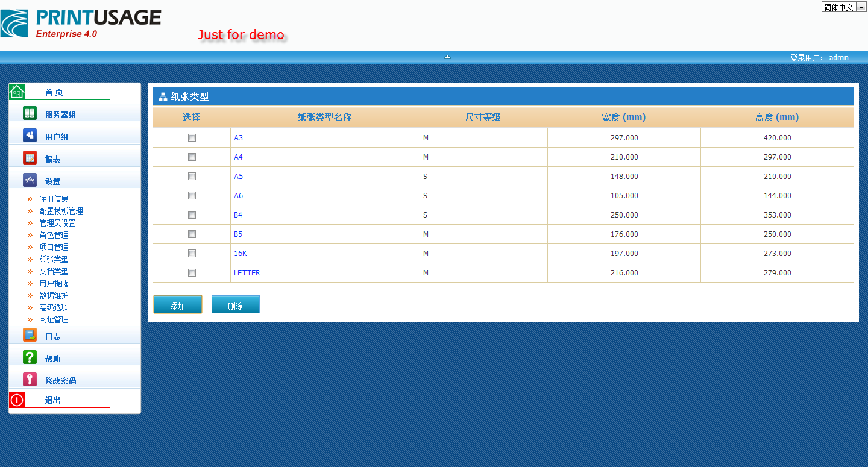The height and width of the screenshot is (467, 868).
Task: Click the green Help question mark icon
Action: (30, 357)
